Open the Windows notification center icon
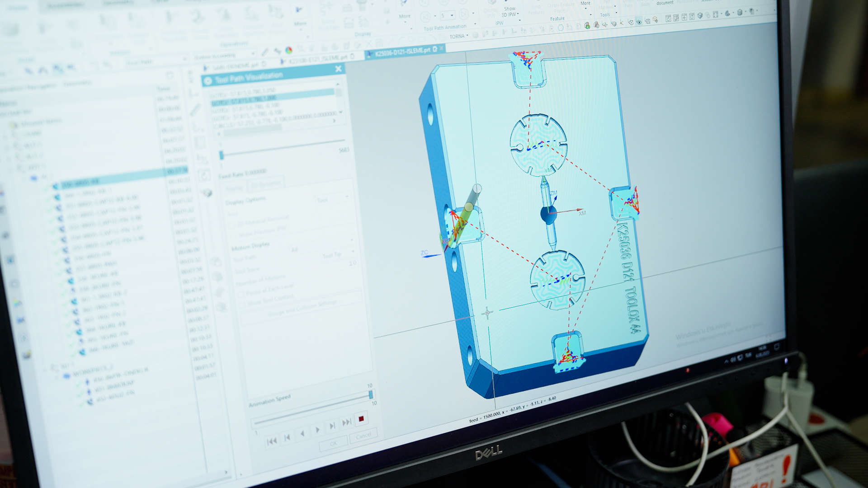Image resolution: width=868 pixels, height=488 pixels. point(777,347)
